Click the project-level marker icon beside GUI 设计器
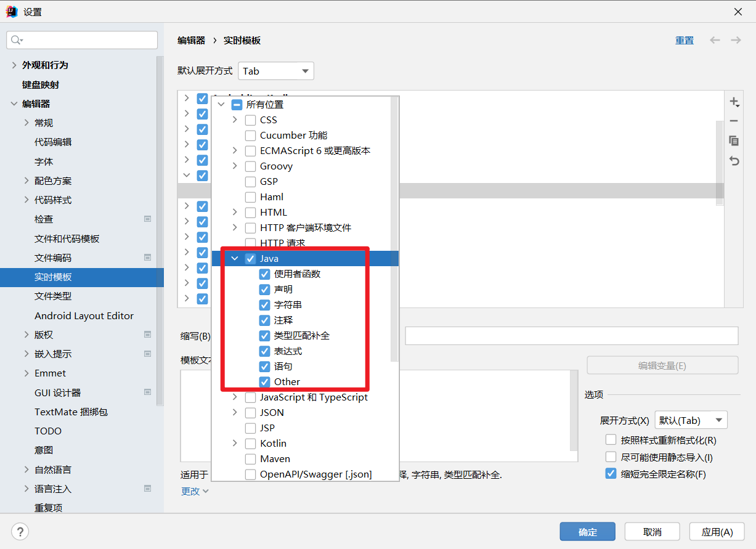The width and height of the screenshot is (756, 549). point(147,392)
